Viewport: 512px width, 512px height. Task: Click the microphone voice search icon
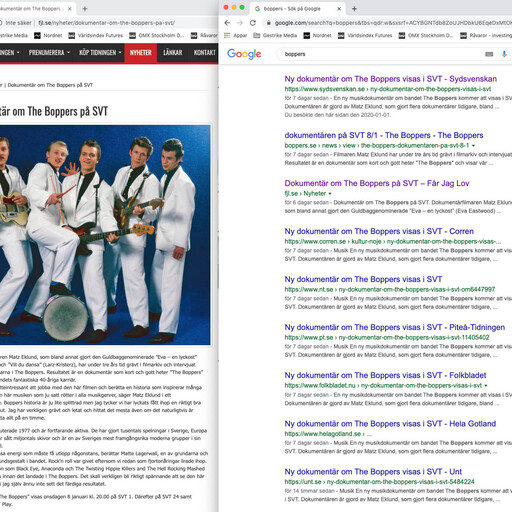point(504,54)
